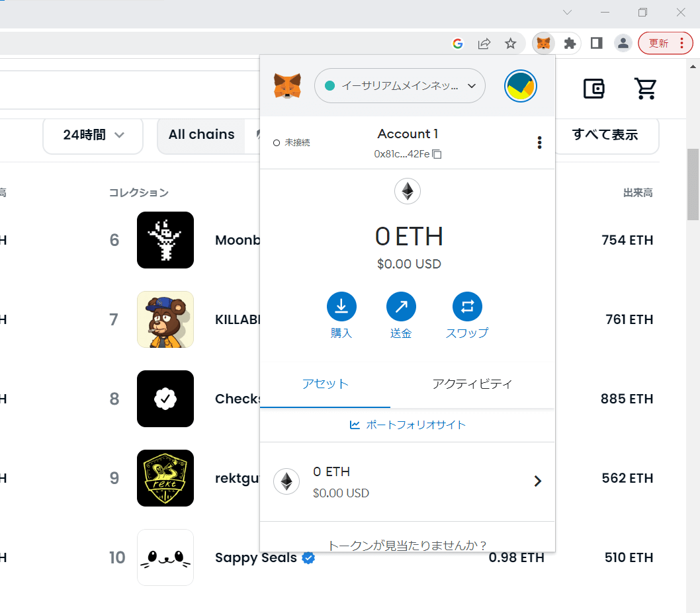Bookmark this page with the star icon
This screenshot has height=613, width=700.
point(510,44)
